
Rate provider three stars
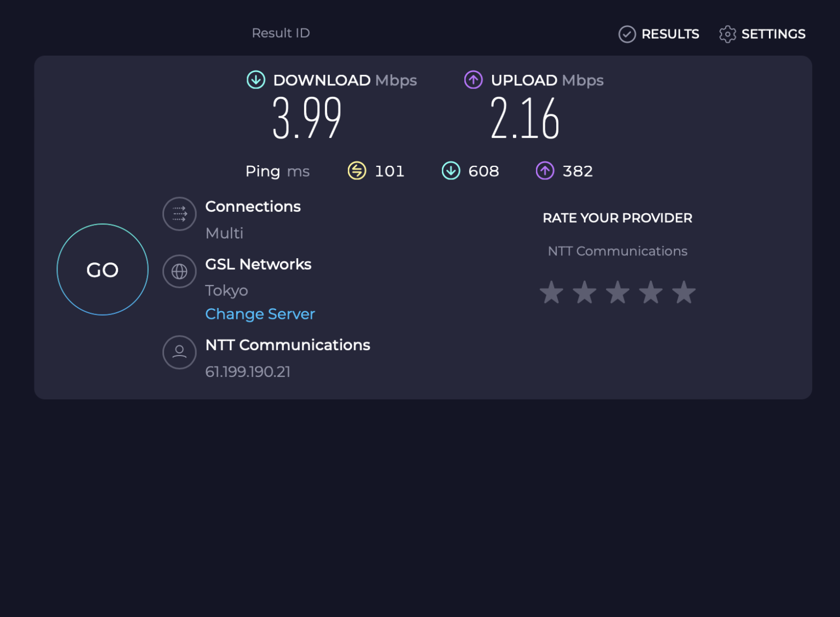click(x=617, y=292)
